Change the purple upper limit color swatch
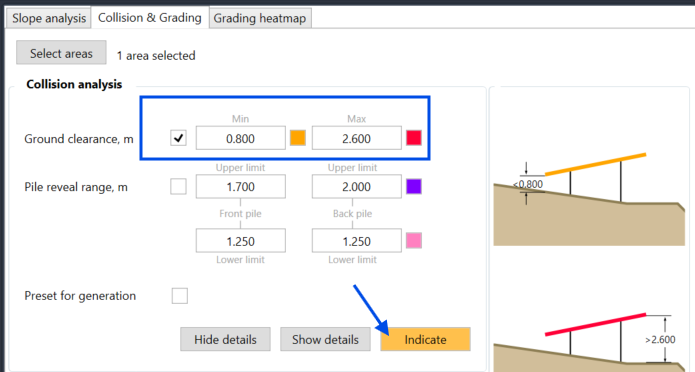The image size is (695, 372). pyautogui.click(x=414, y=186)
